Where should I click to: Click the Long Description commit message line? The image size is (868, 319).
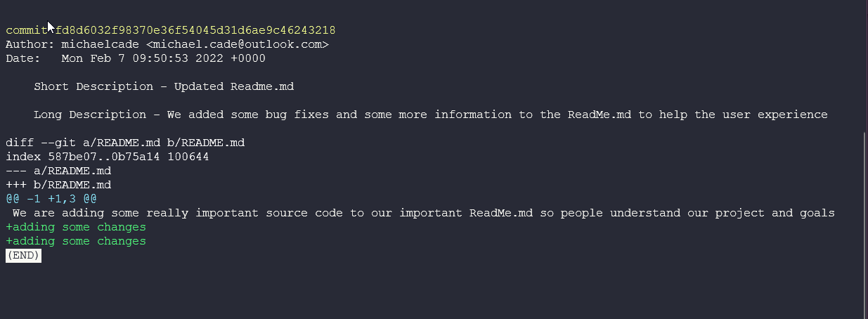click(x=430, y=115)
